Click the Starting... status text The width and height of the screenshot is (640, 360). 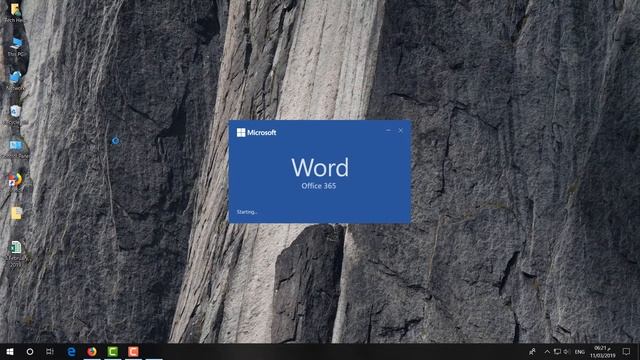click(247, 212)
